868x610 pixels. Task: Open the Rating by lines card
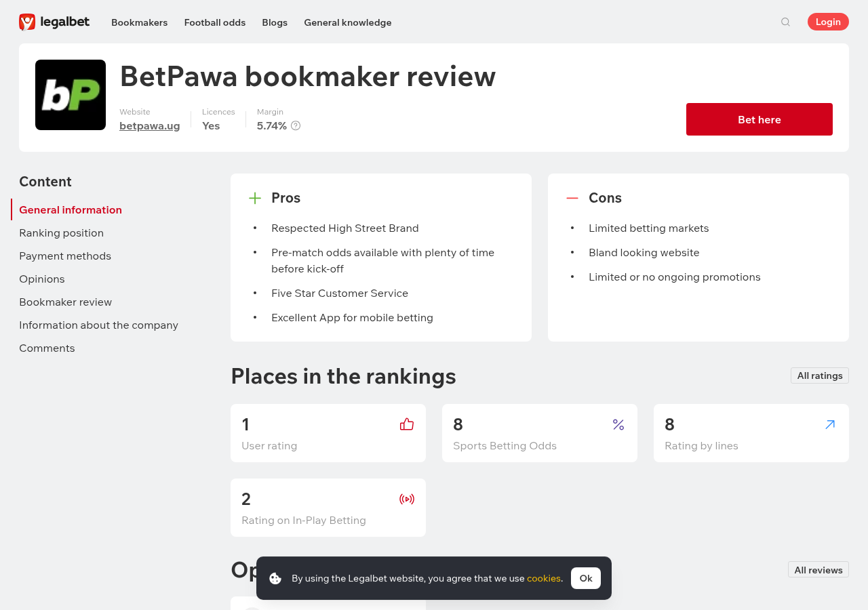tap(751, 433)
